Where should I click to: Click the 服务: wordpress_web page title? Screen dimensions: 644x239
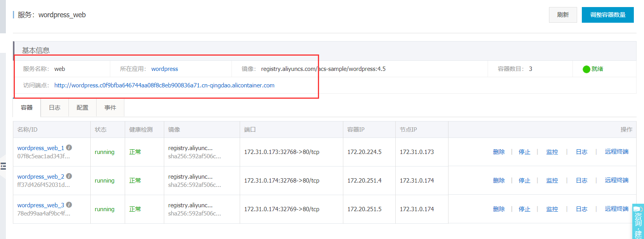(x=52, y=15)
